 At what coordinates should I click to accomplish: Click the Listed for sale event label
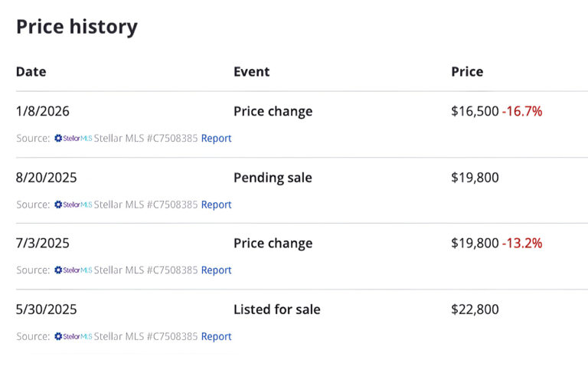coord(276,309)
